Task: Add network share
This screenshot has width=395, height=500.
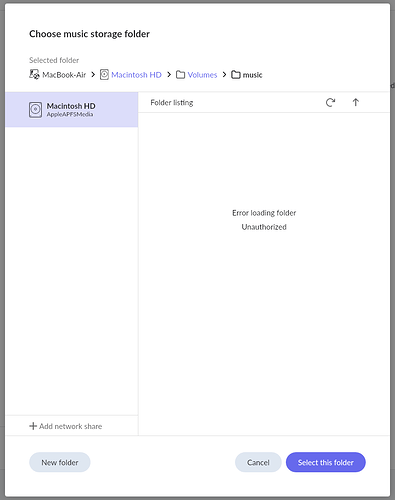Action: pos(66,426)
